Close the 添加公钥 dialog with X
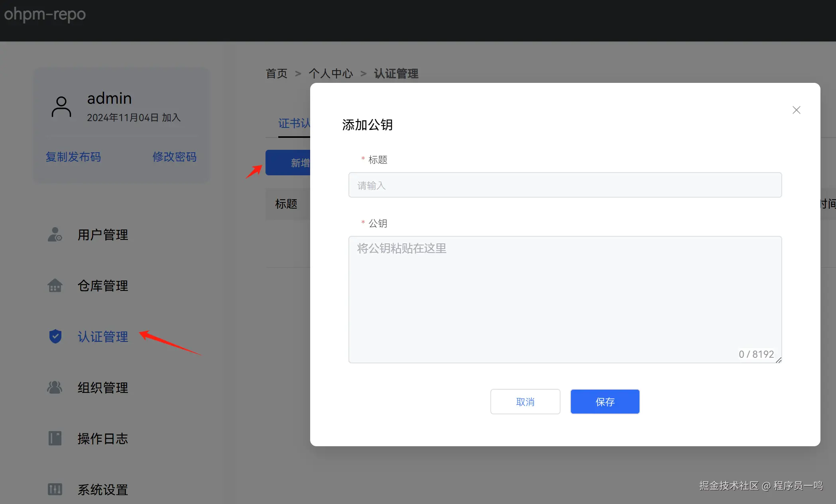Screen dimensions: 836x504 pyautogui.click(x=796, y=110)
